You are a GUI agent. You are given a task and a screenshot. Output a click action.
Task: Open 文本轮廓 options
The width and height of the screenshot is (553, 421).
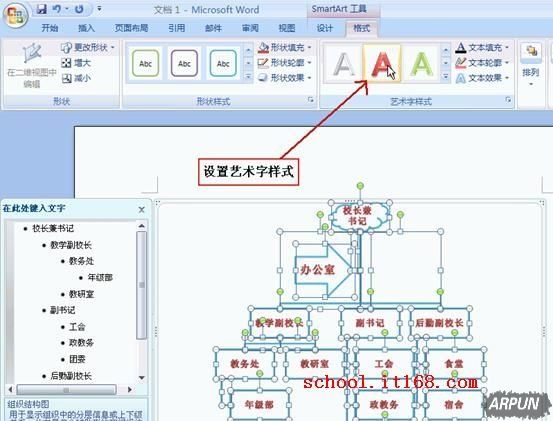[482, 63]
